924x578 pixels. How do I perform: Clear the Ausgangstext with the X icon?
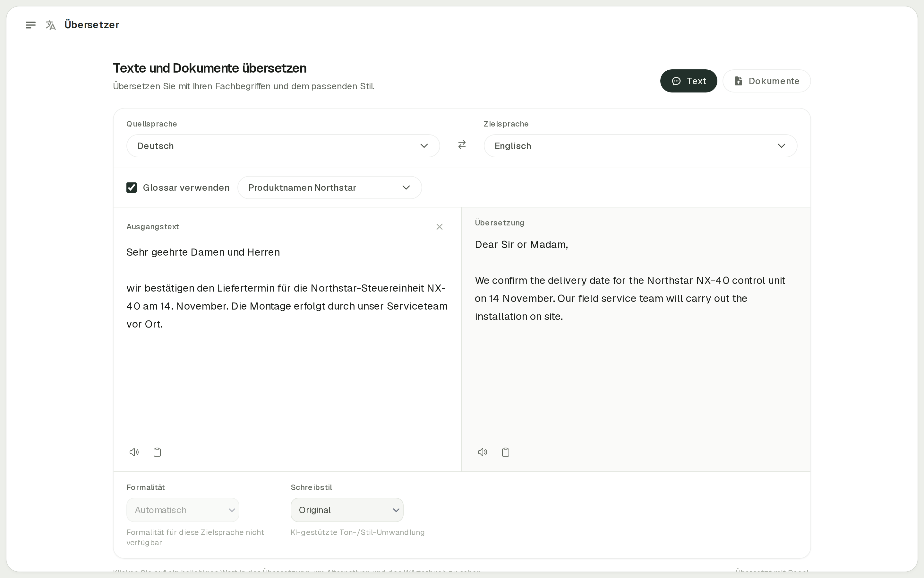[440, 227]
